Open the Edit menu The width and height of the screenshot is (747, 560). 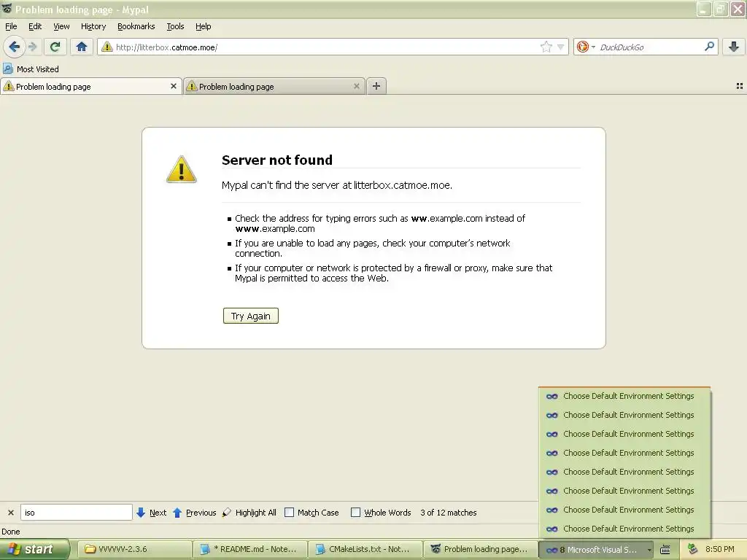pyautogui.click(x=35, y=26)
